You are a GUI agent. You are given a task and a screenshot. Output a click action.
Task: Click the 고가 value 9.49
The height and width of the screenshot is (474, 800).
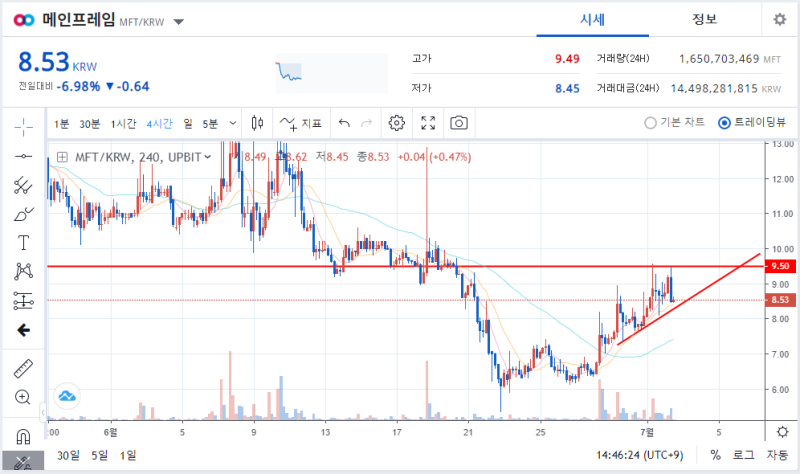[567, 59]
